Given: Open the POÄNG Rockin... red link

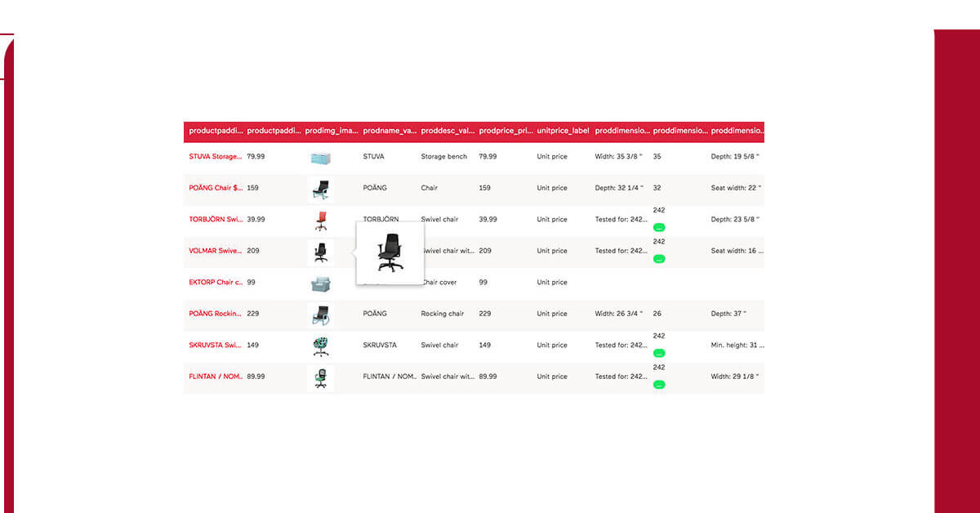Looking at the screenshot, I should pyautogui.click(x=216, y=314).
